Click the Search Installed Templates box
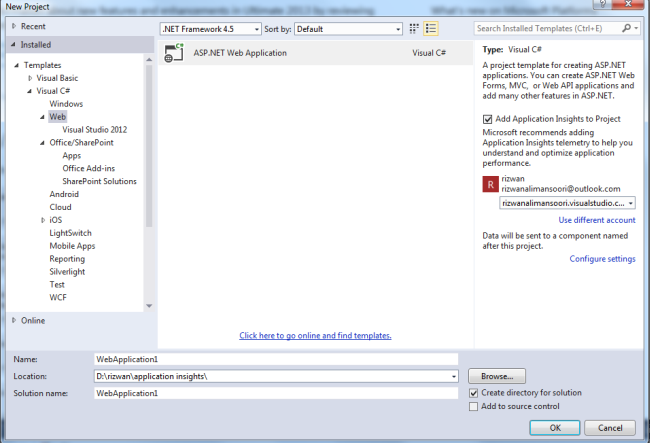 click(x=547, y=28)
